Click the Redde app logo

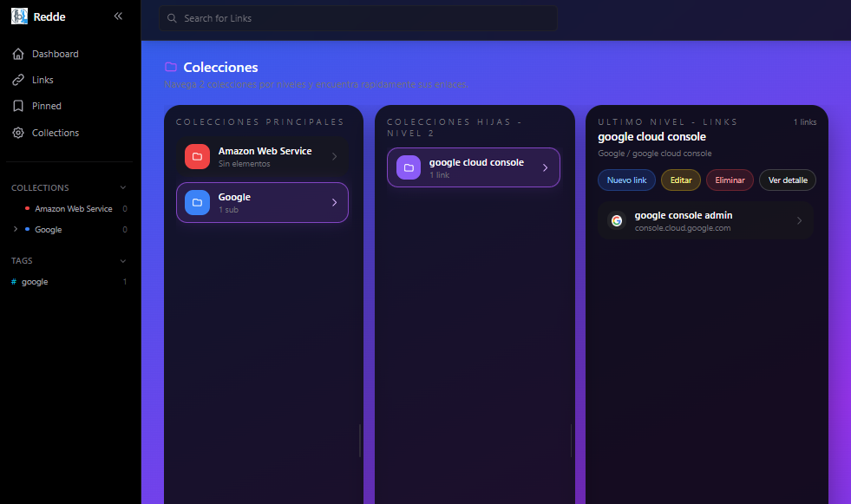[x=19, y=16]
